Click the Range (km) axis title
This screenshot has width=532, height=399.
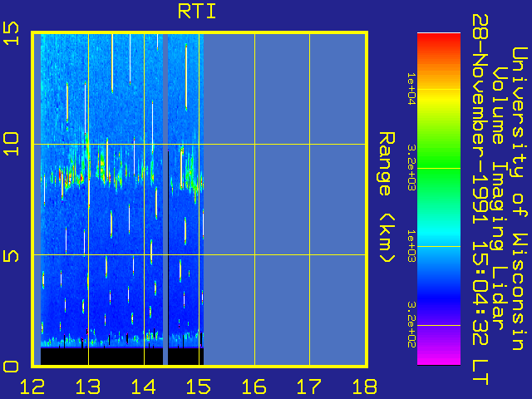[387, 197]
